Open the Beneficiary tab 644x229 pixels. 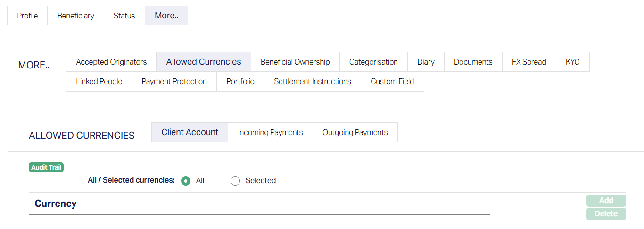[x=75, y=16]
